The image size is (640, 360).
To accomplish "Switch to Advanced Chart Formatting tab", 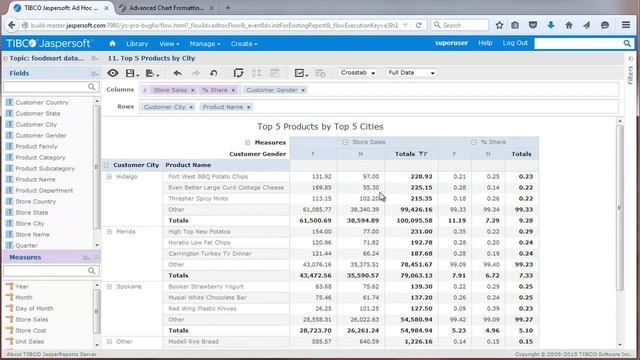I will click(167, 8).
